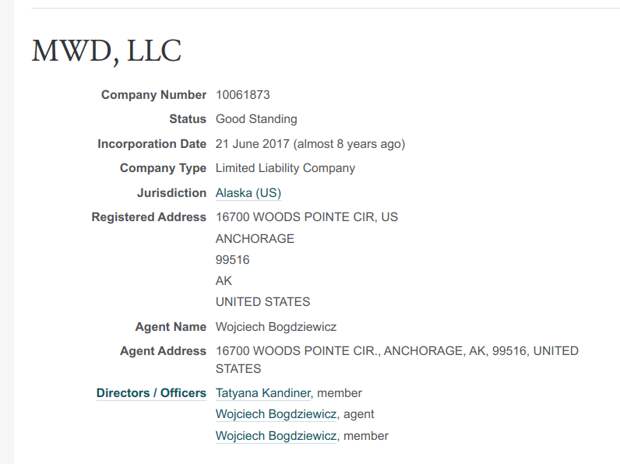Open the Wojciech Bogdziewicz agent officer link
Image resolution: width=620 pixels, height=464 pixels.
pos(276,414)
